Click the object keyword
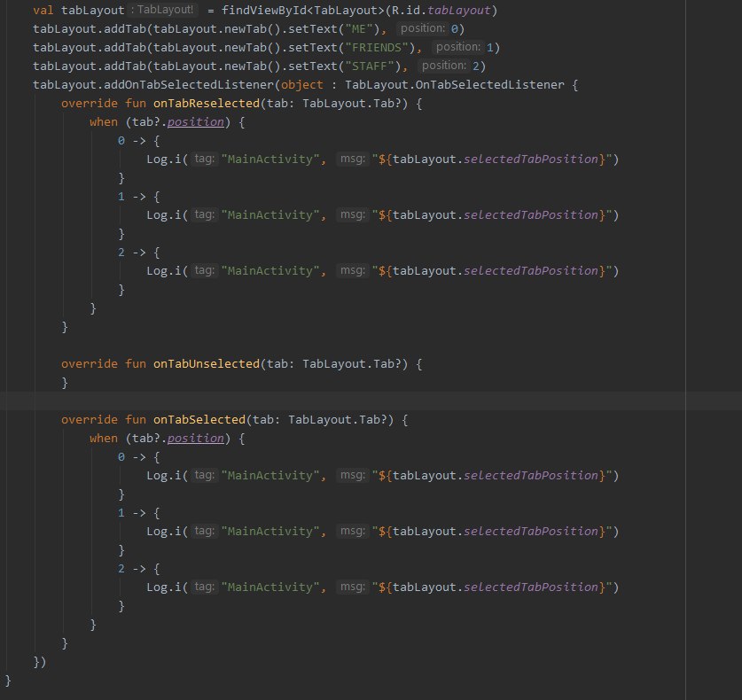Screen dimensions: 742x700 coord(302,85)
